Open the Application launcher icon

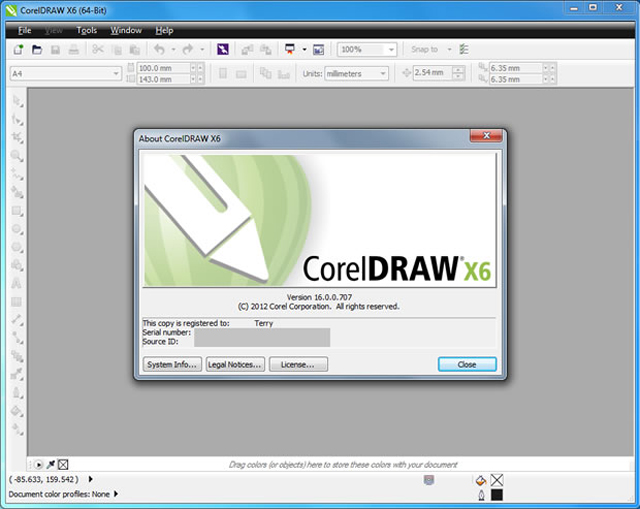[x=290, y=50]
